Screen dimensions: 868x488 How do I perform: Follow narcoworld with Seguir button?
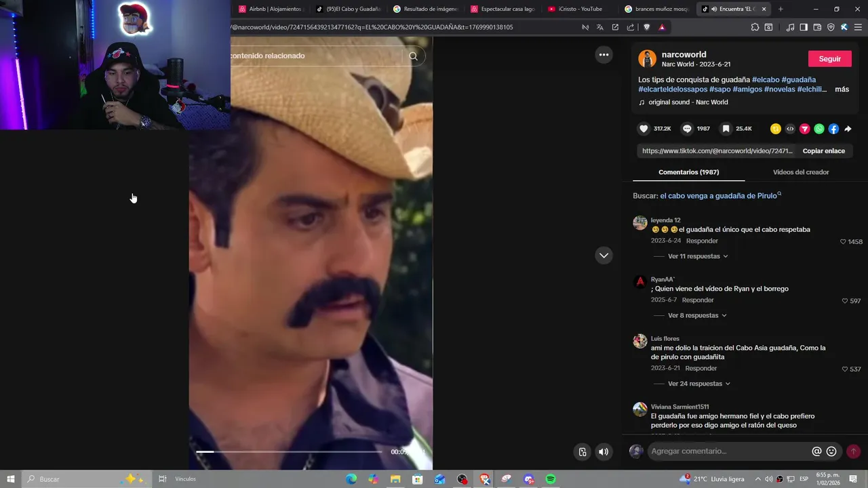pyautogui.click(x=829, y=59)
